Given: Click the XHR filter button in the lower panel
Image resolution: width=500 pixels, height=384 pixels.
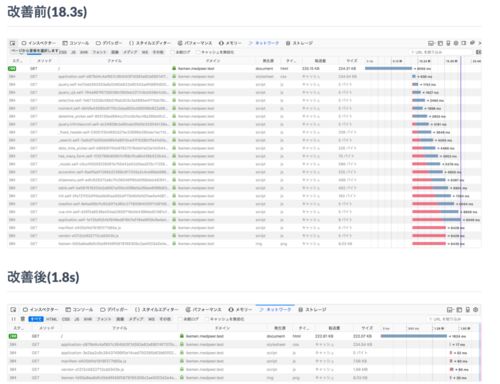Looking at the screenshot, I should coord(88,319).
